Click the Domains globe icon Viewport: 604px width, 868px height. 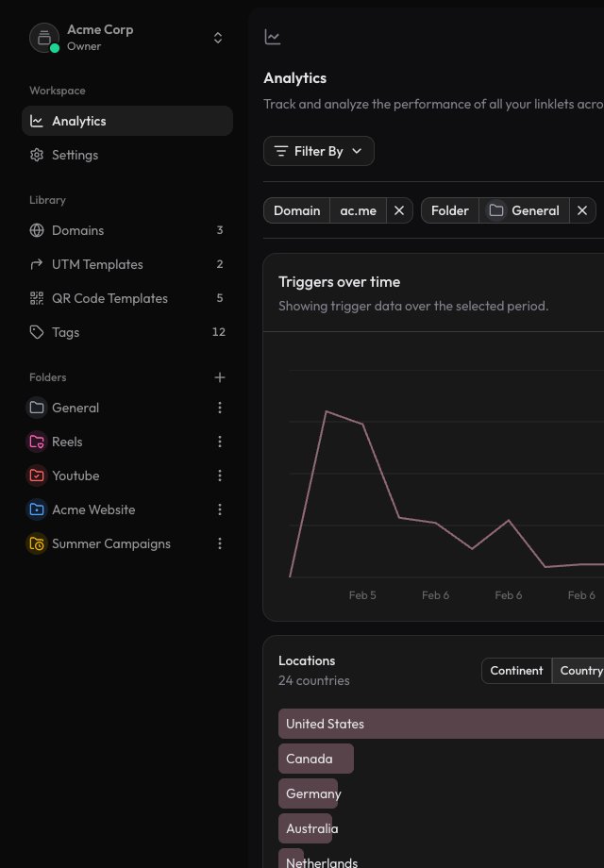[37, 230]
